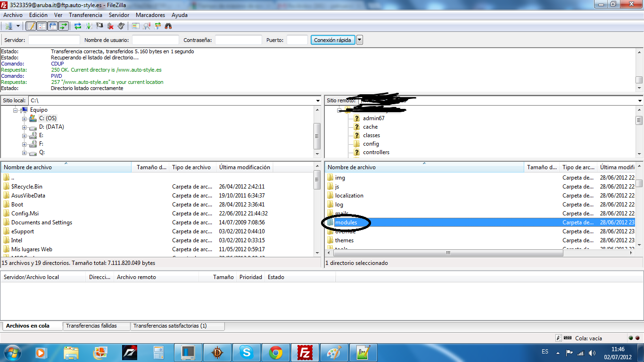644x362 pixels.
Task: Focus the Nombre de usuario field
Action: [156, 40]
